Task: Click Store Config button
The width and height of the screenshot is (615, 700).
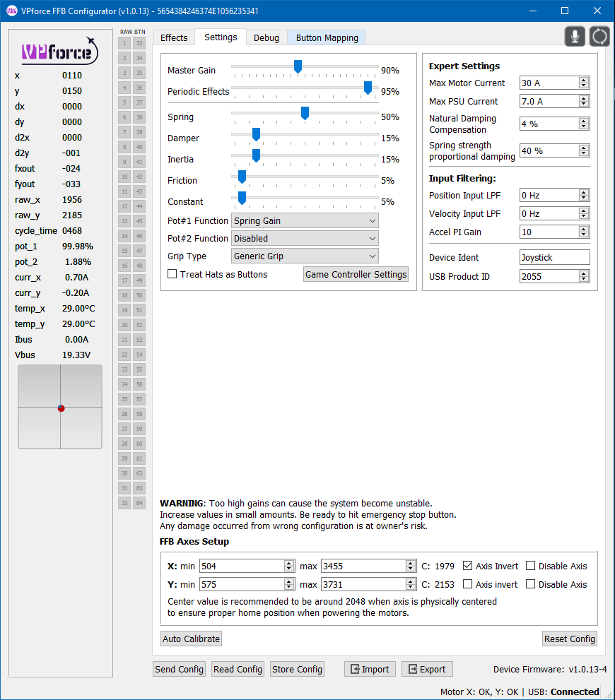Action: point(297,669)
